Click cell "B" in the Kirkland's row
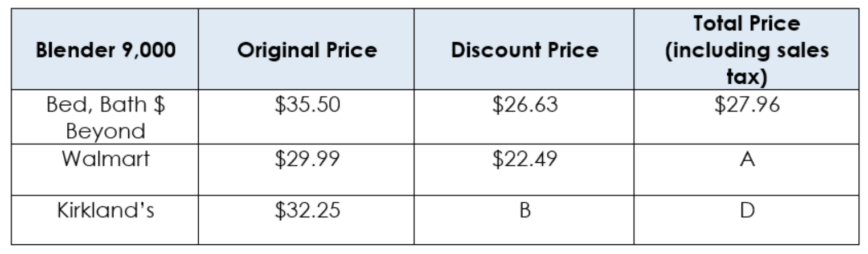Screen dimensions: 868x254 [525, 211]
